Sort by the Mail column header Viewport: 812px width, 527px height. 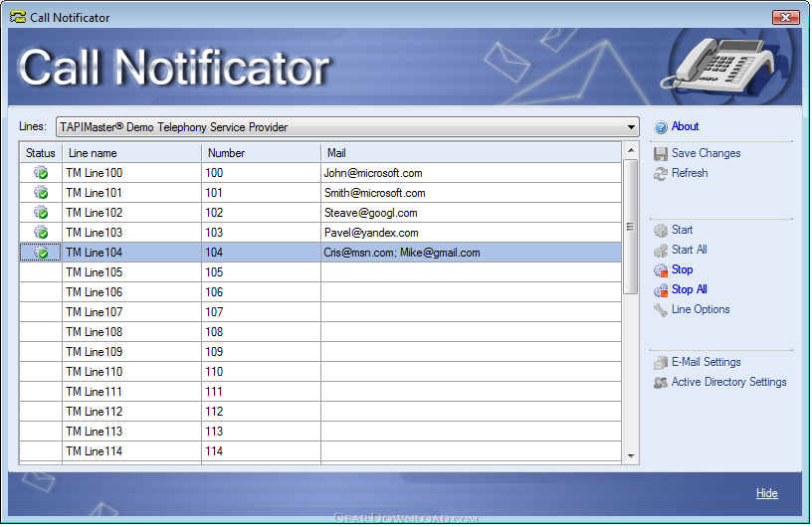(471, 153)
